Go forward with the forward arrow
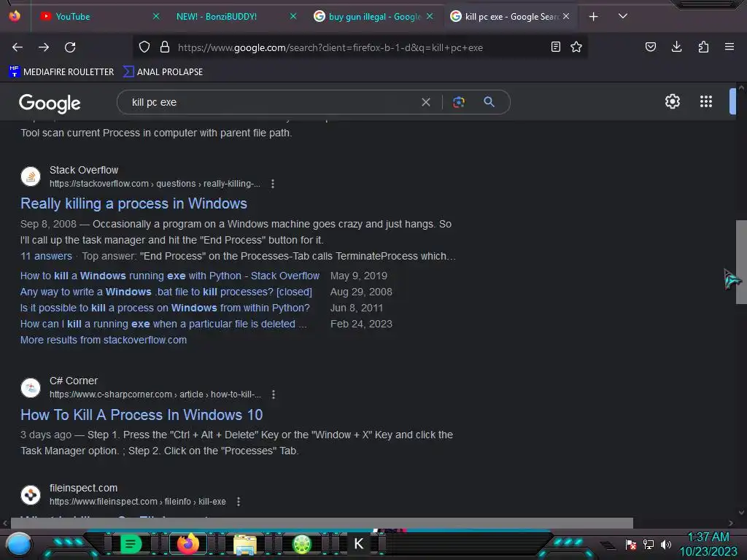 tap(44, 47)
